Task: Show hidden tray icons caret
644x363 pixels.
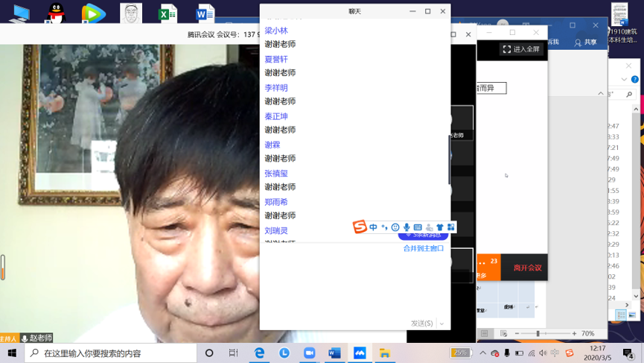Action: (483, 353)
